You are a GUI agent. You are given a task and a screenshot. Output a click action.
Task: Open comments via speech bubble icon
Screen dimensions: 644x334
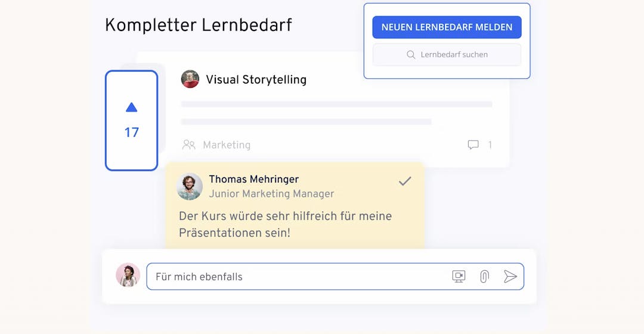473,144
